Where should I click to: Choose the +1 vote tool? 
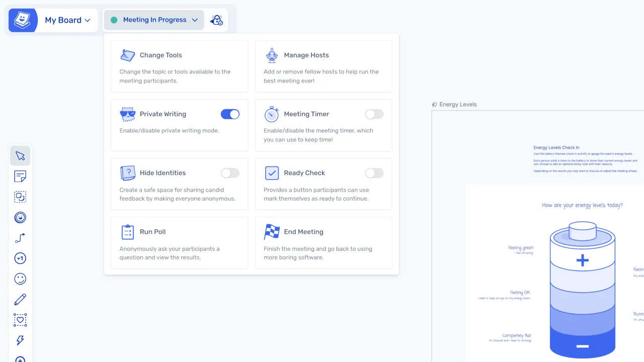(x=20, y=258)
